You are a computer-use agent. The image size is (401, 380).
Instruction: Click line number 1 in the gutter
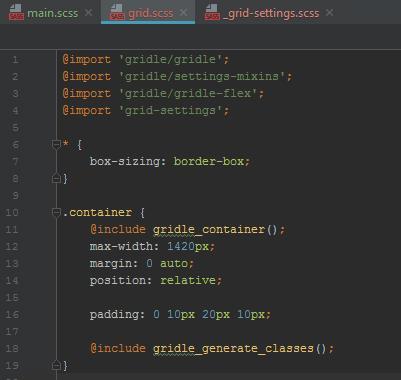[15, 60]
